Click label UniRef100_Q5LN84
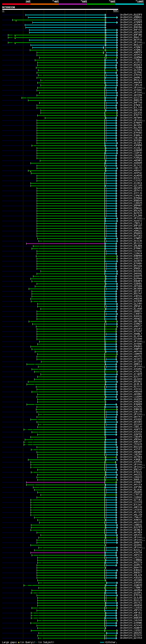 [131, 246]
